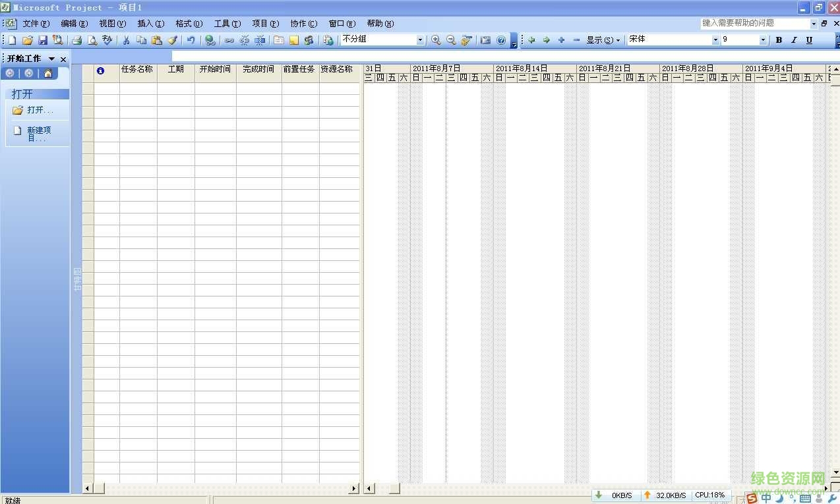Save project using the floppy disk icon

click(x=43, y=40)
